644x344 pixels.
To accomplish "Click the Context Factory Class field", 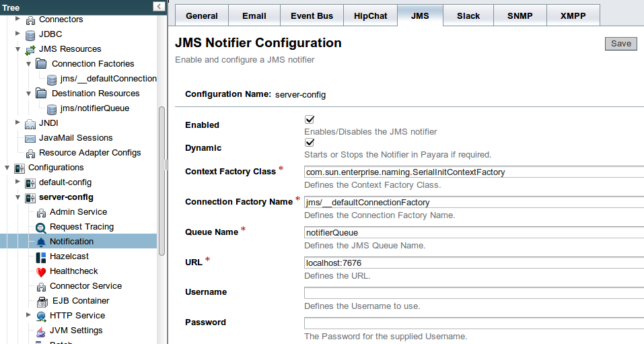I will click(474, 172).
